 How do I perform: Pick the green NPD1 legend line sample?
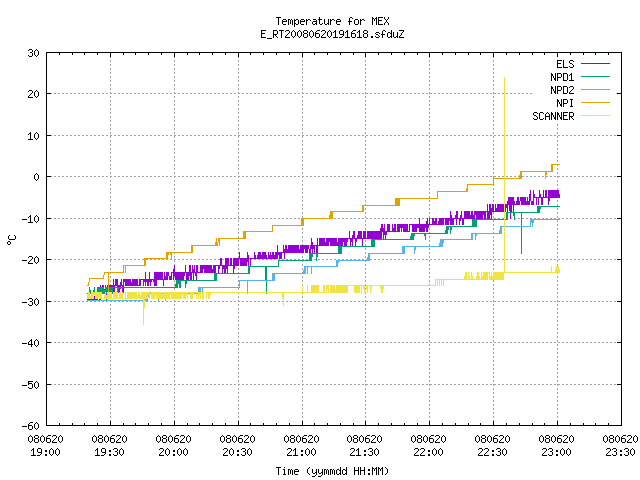click(x=595, y=77)
